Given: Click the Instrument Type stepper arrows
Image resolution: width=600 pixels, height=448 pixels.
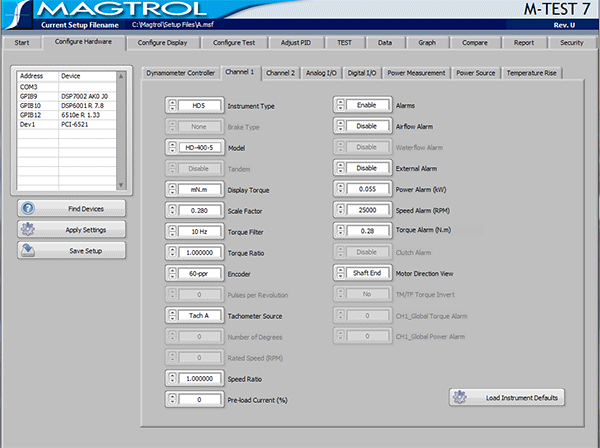Looking at the screenshot, I should click(173, 106).
